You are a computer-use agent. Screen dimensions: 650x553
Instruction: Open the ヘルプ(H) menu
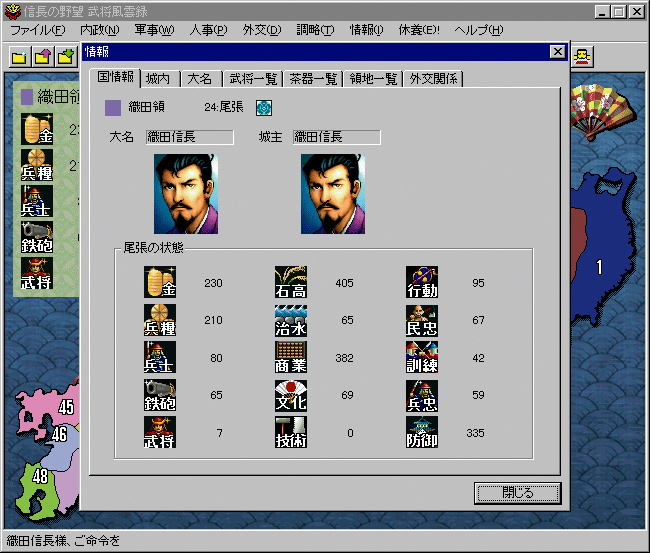click(x=479, y=30)
